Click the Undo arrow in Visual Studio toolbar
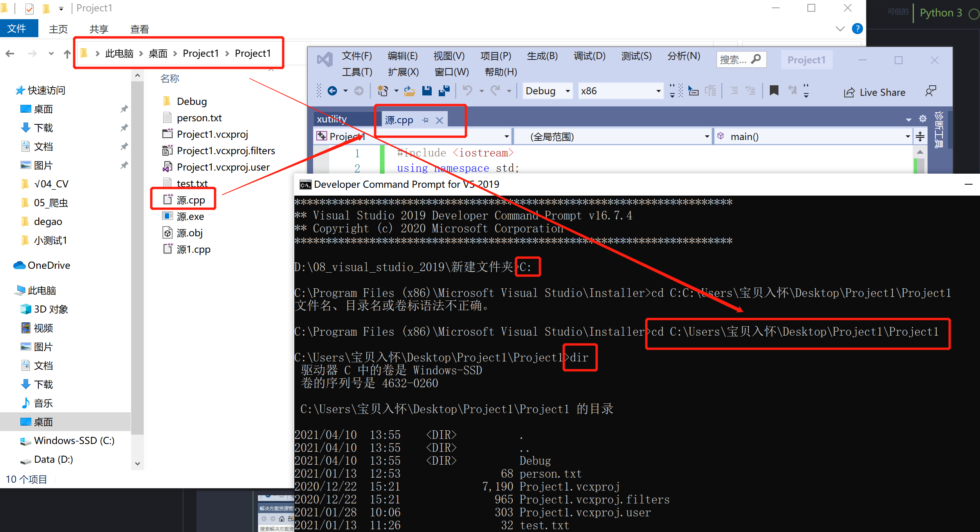This screenshot has height=532, width=980. 467,91
